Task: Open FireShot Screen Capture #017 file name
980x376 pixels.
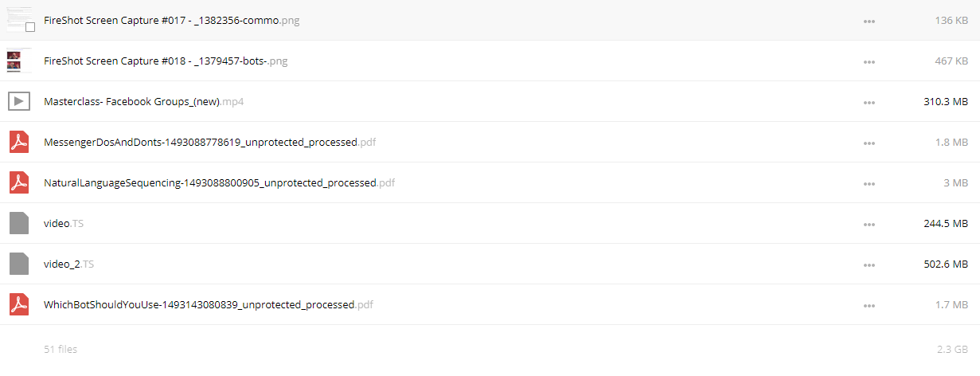Action: [172, 21]
